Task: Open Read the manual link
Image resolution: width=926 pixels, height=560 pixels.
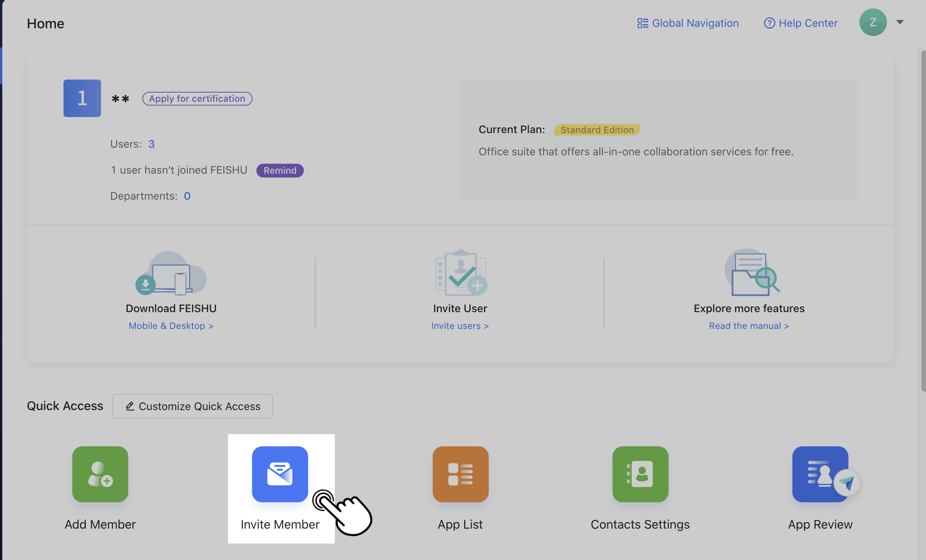Action: pos(749,326)
